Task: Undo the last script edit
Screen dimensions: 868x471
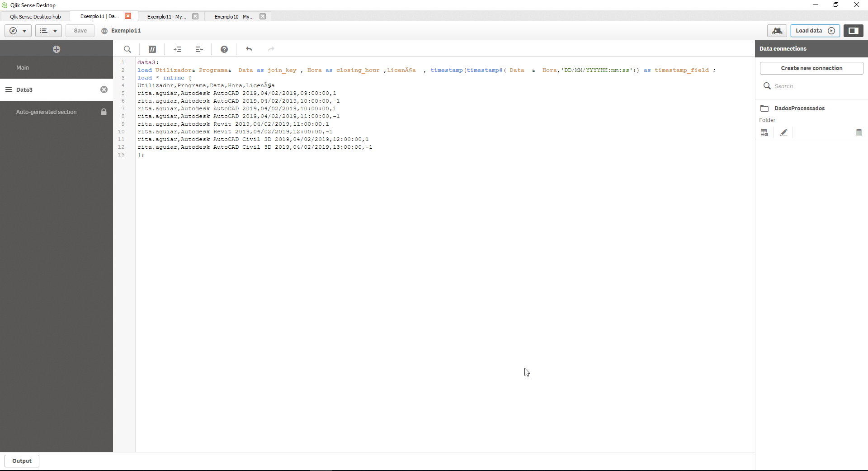Action: 249,49
